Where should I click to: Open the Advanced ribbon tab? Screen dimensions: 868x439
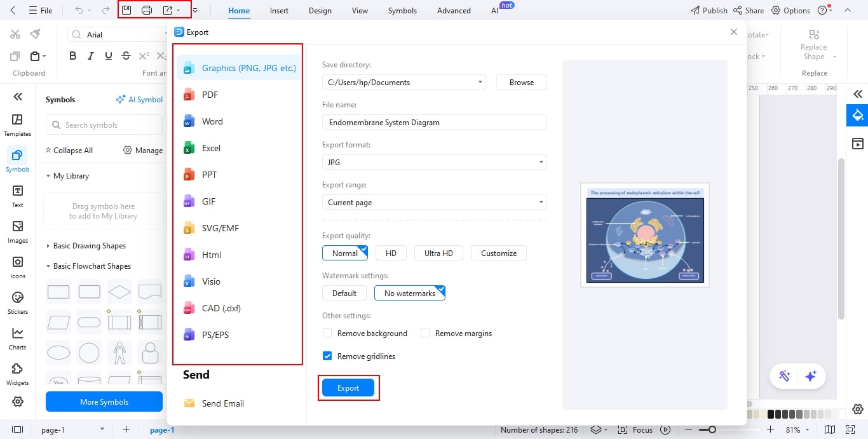(453, 10)
